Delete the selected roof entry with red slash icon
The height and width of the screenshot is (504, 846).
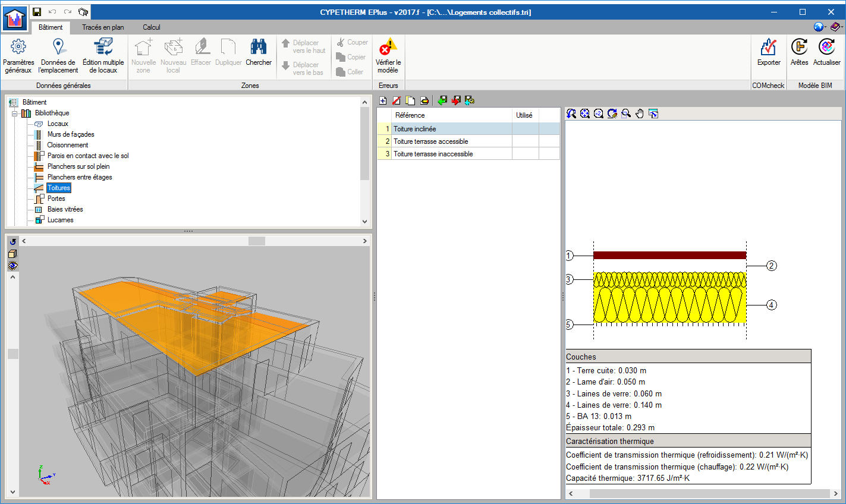[x=397, y=100]
